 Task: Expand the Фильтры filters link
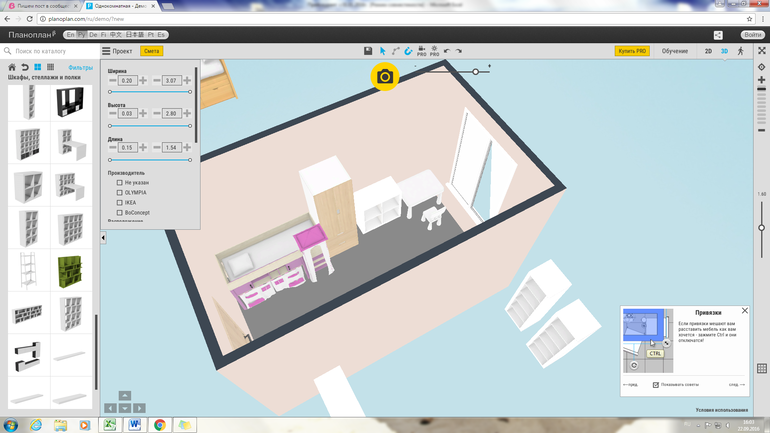[x=80, y=68]
